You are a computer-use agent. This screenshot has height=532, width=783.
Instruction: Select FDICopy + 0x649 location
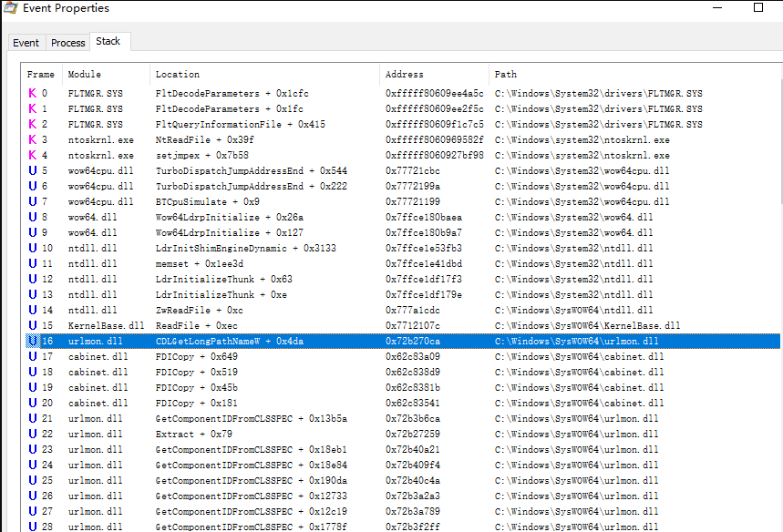click(197, 356)
